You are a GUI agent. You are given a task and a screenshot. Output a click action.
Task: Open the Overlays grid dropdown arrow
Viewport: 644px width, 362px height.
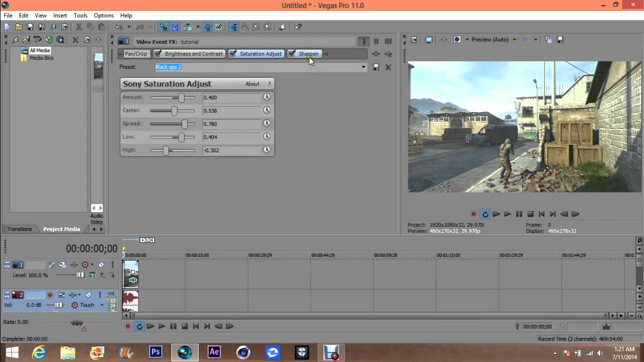point(535,40)
